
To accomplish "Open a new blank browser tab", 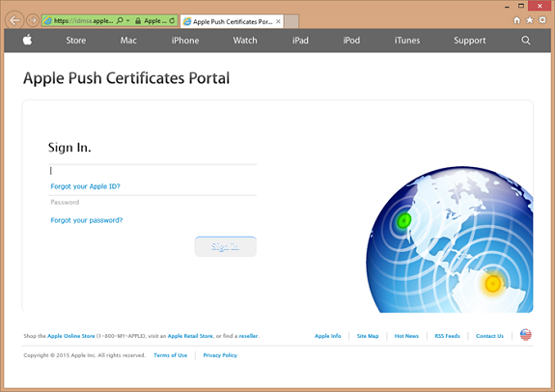I will (291, 21).
